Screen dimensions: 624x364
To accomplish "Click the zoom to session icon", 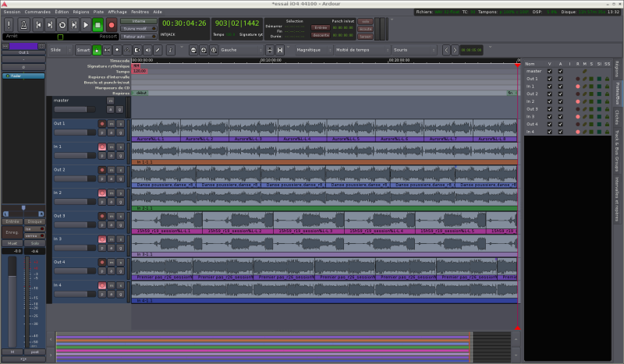I will coord(214,50).
